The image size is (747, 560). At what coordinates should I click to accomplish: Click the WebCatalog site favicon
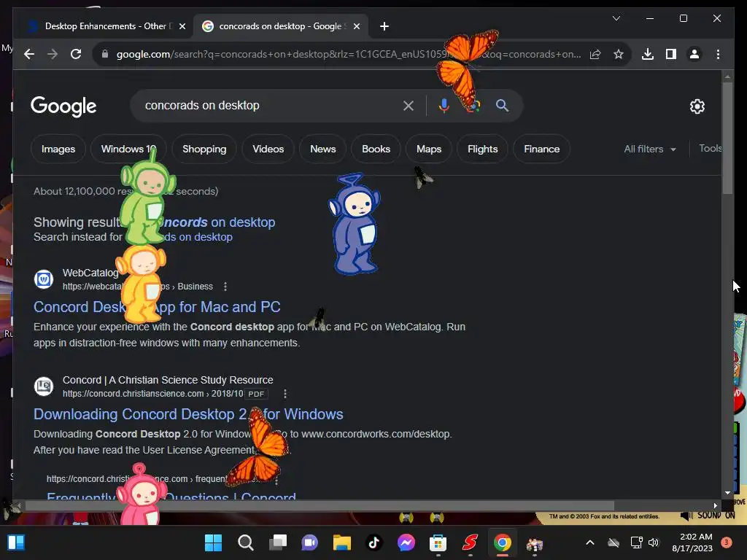pos(44,279)
